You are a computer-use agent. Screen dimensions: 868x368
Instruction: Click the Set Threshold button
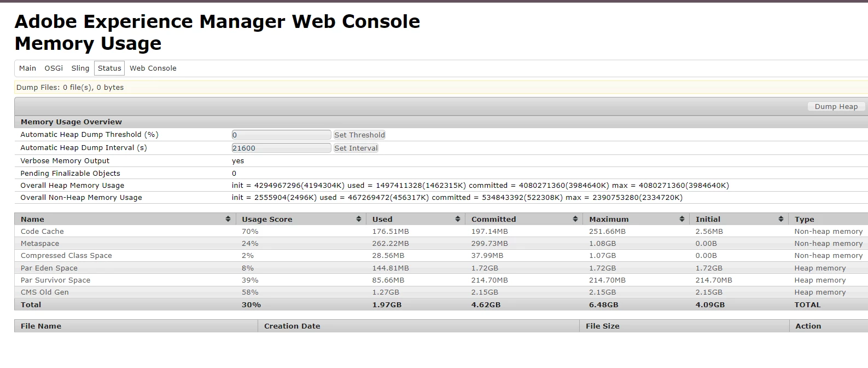359,135
